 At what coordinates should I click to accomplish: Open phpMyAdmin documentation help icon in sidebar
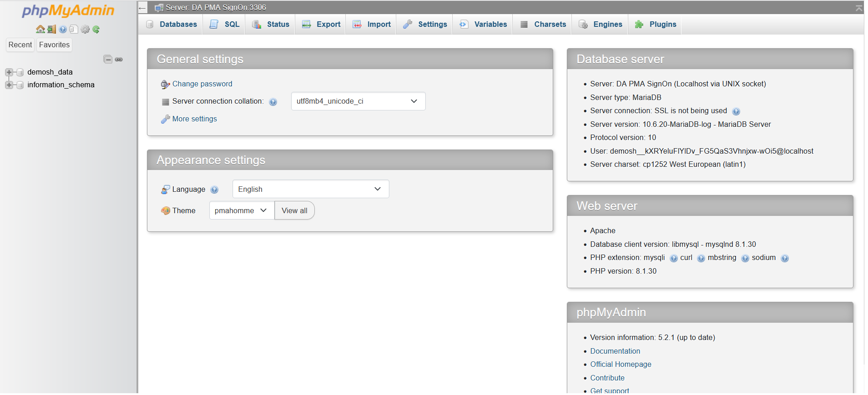pyautogui.click(x=63, y=29)
